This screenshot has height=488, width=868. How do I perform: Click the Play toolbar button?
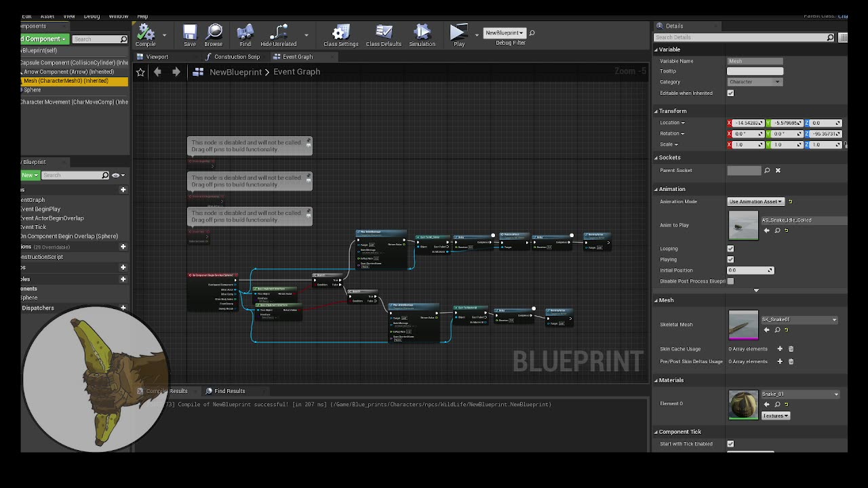tap(459, 35)
